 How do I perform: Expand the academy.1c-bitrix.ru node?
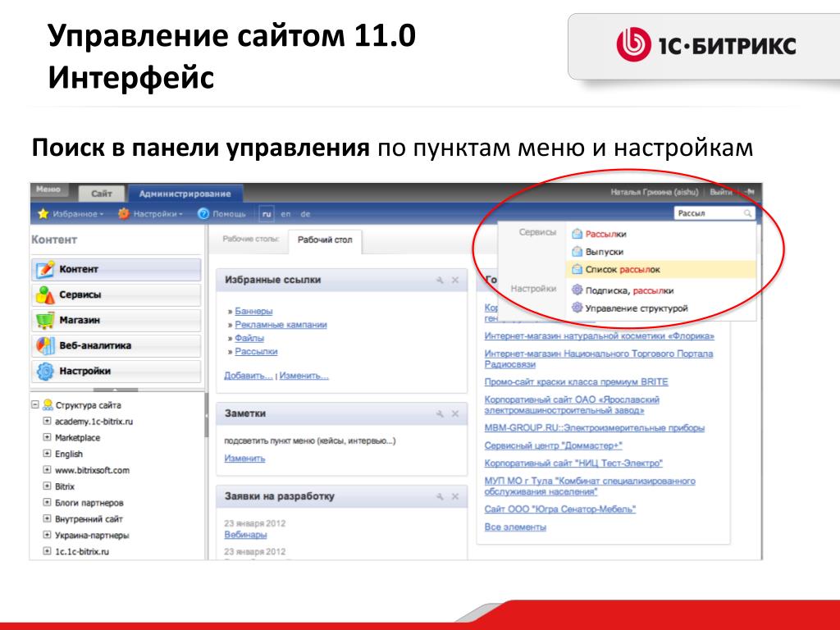pyautogui.click(x=47, y=421)
